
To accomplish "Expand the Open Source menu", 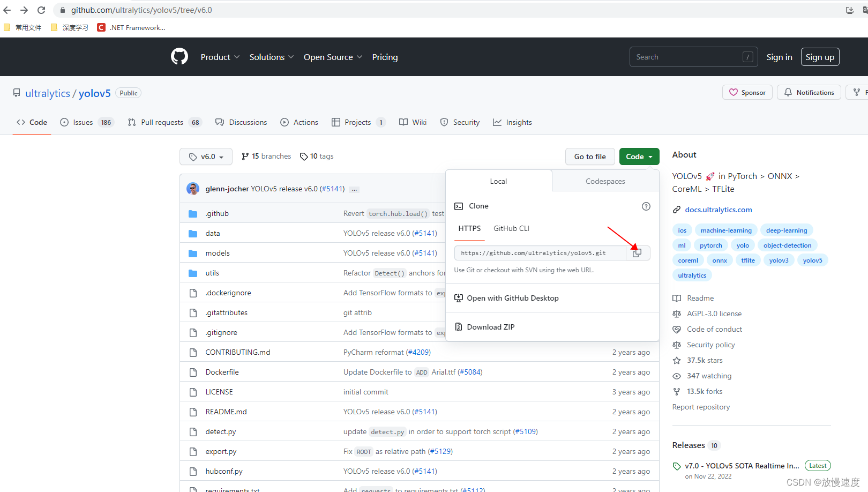I will pos(333,57).
